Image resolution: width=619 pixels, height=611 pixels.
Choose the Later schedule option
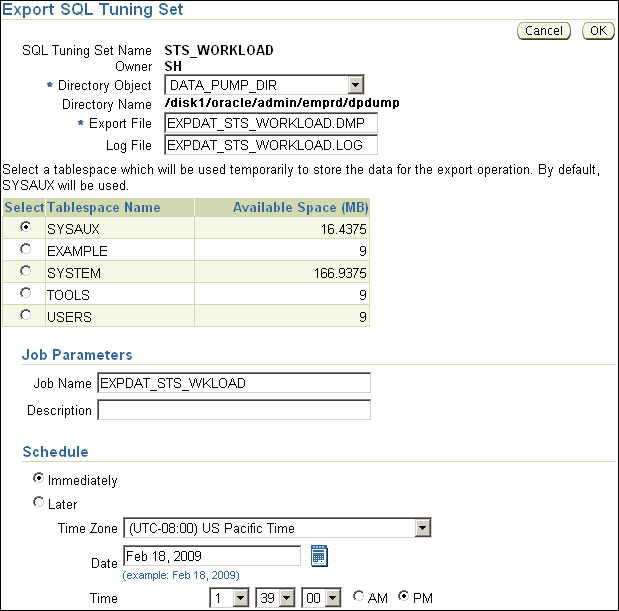tap(39, 503)
